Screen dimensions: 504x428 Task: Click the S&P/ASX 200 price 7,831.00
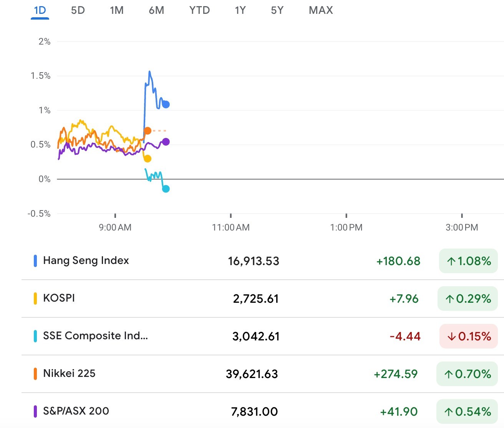(254, 412)
